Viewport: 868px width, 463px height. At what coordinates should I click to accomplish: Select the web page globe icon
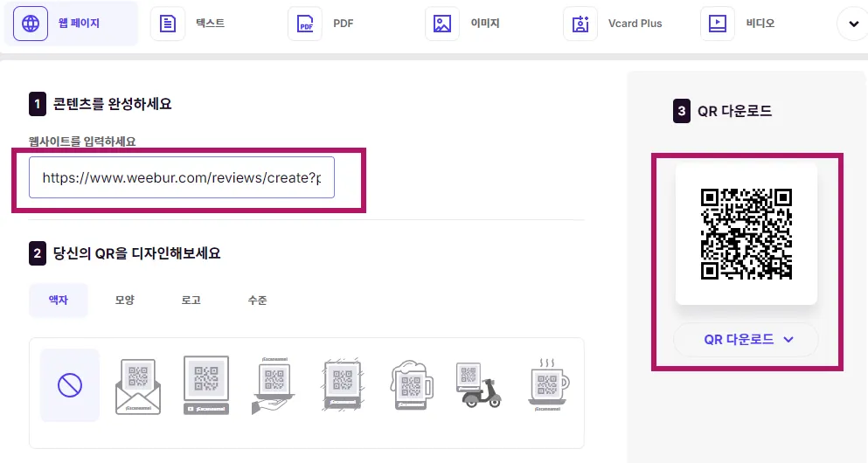(31, 24)
